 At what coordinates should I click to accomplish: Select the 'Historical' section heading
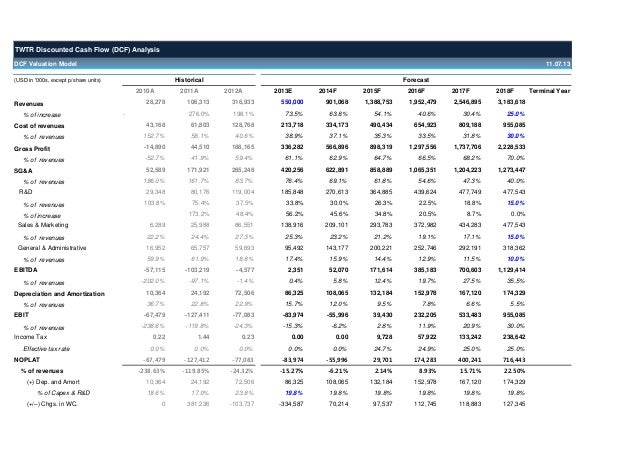[x=189, y=80]
